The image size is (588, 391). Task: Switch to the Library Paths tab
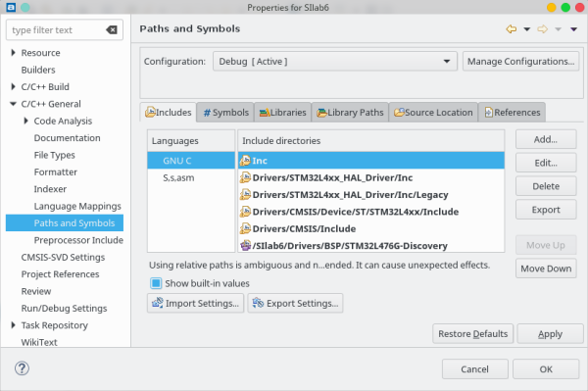[350, 112]
